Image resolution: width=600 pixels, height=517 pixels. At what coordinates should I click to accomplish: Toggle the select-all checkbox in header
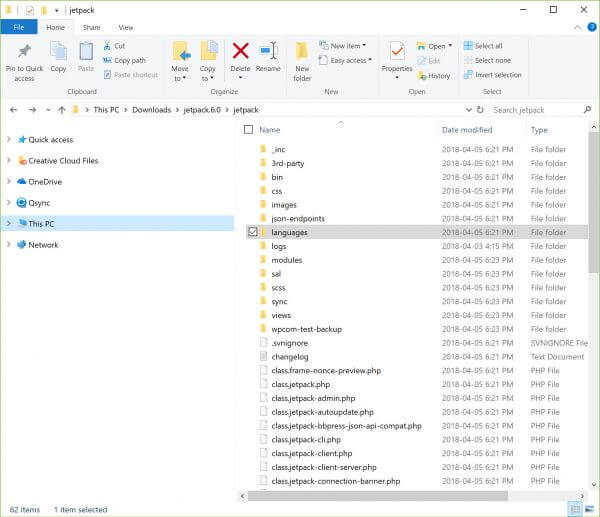tap(248, 130)
